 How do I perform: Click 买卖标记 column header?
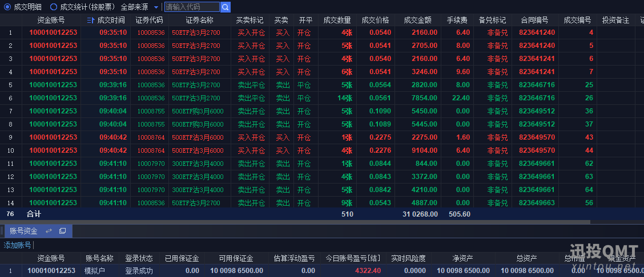249,20
